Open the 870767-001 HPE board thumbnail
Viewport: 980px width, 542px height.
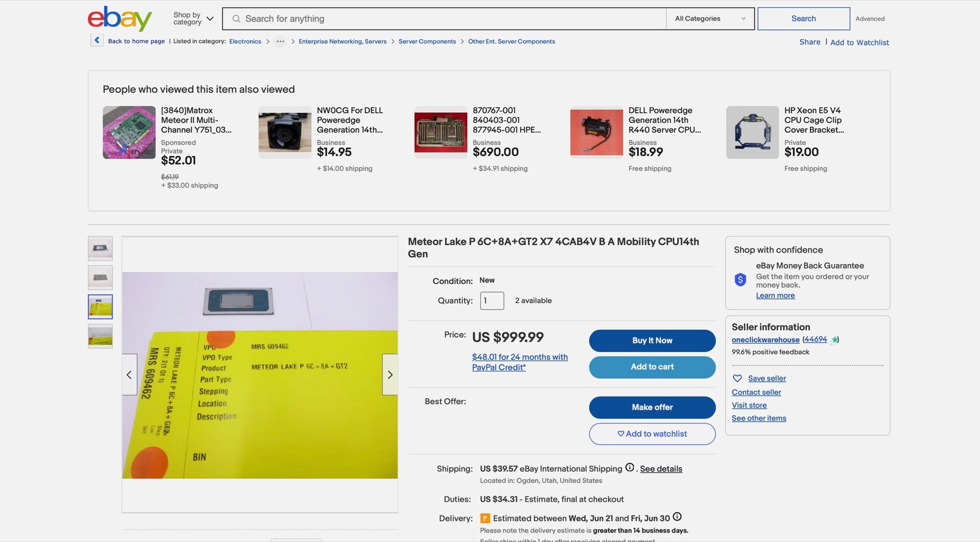coord(441,133)
